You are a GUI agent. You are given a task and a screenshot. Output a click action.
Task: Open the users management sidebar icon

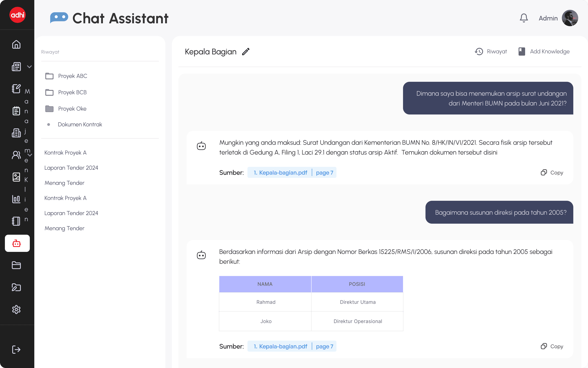tap(16, 155)
